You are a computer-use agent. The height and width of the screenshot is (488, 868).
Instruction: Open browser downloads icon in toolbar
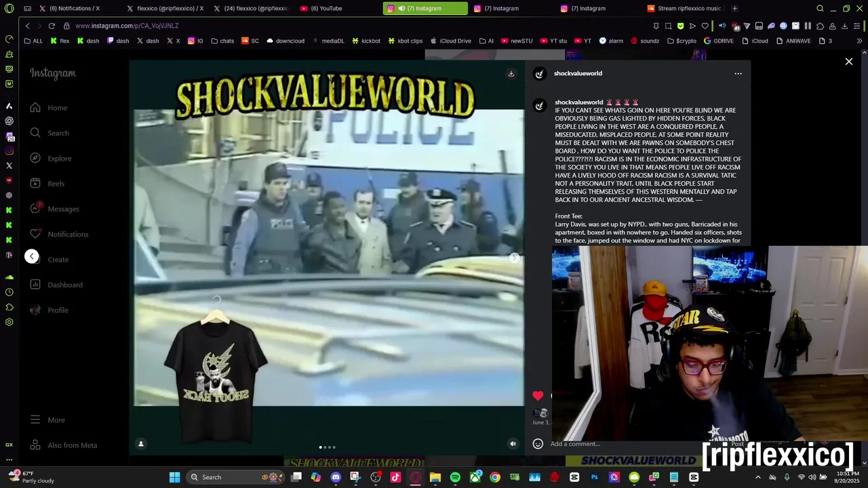pyautogui.click(x=844, y=26)
